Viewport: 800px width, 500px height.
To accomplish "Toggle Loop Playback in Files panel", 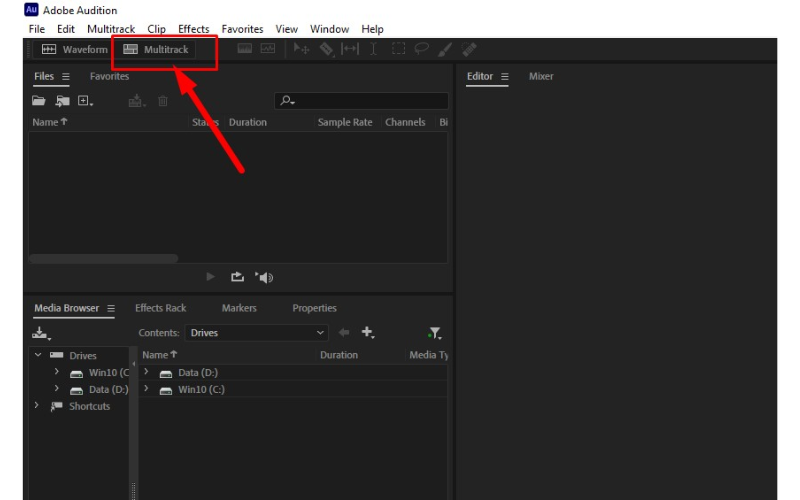I will [x=237, y=277].
